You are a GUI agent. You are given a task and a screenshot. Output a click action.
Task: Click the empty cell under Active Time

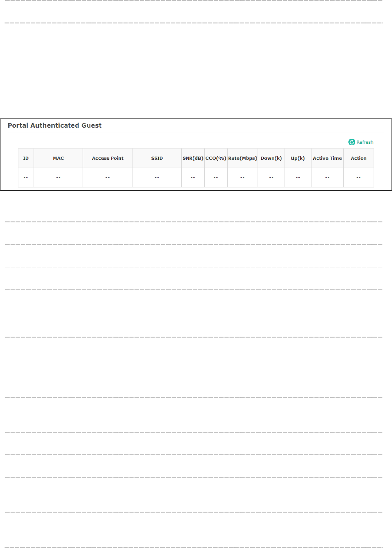click(327, 178)
